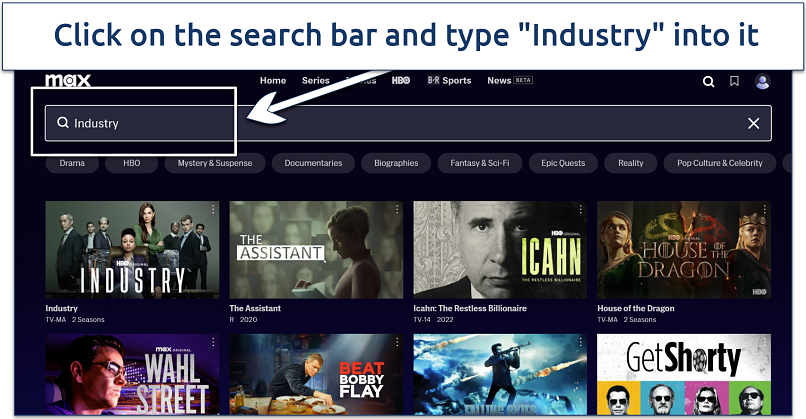Filter by Pop Culture & Celebrity
Viewport: 806px width, 419px height.
(x=720, y=163)
